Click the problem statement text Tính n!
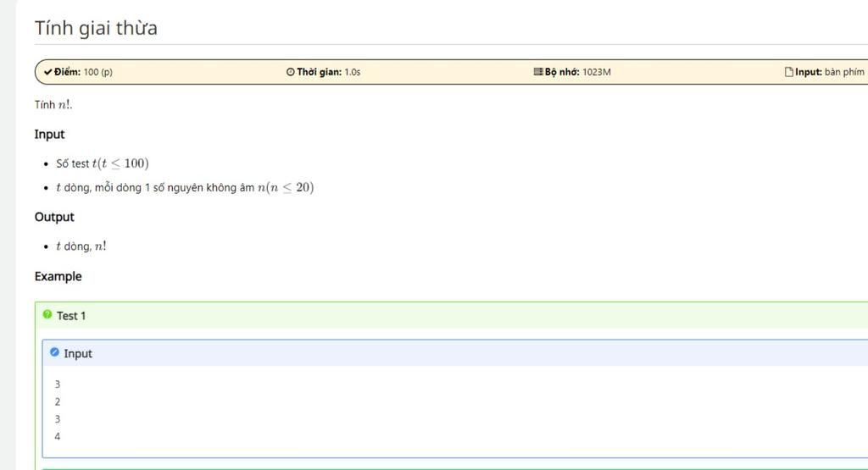 click(53, 104)
